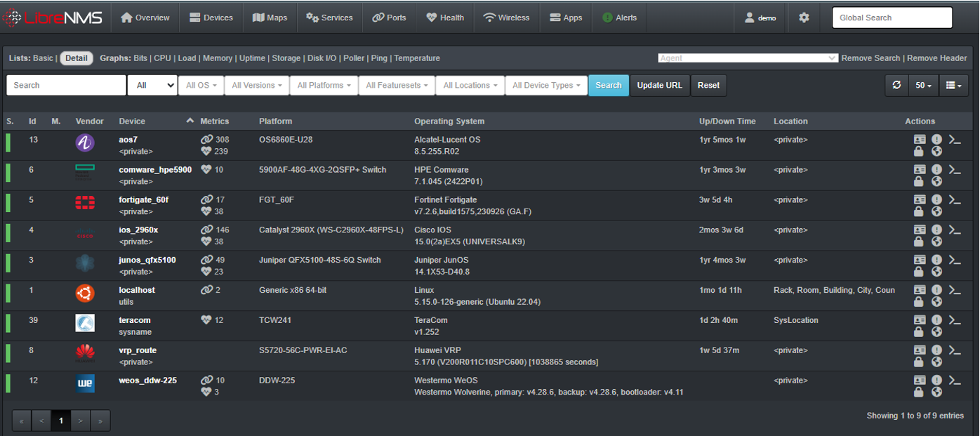Switch the list to Basic view
This screenshot has width=980, height=436.
(43, 58)
